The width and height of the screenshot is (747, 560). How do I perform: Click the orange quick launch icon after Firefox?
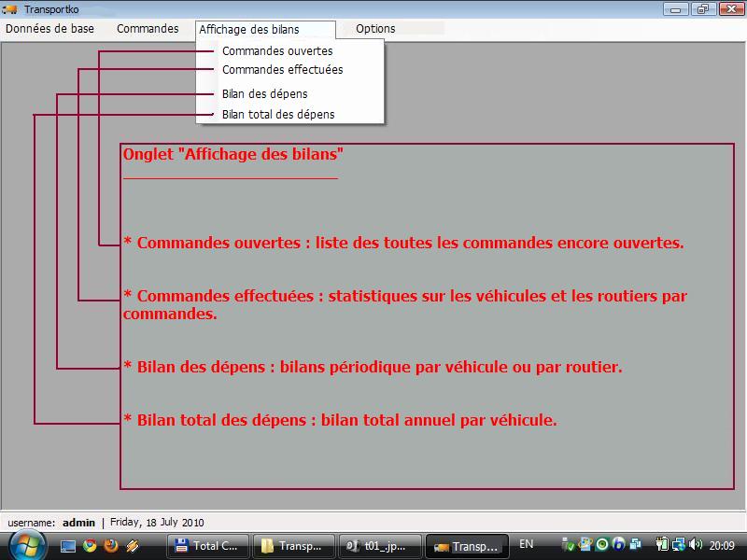[x=133, y=546]
